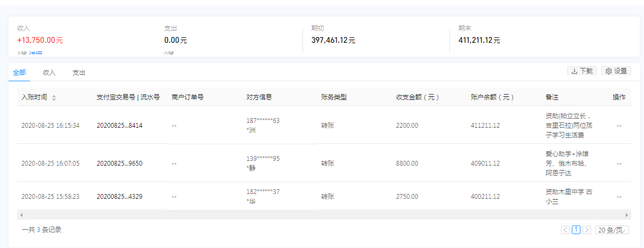Select page number 1 in pagination
This screenshot has height=248, width=644.
coord(576,230)
